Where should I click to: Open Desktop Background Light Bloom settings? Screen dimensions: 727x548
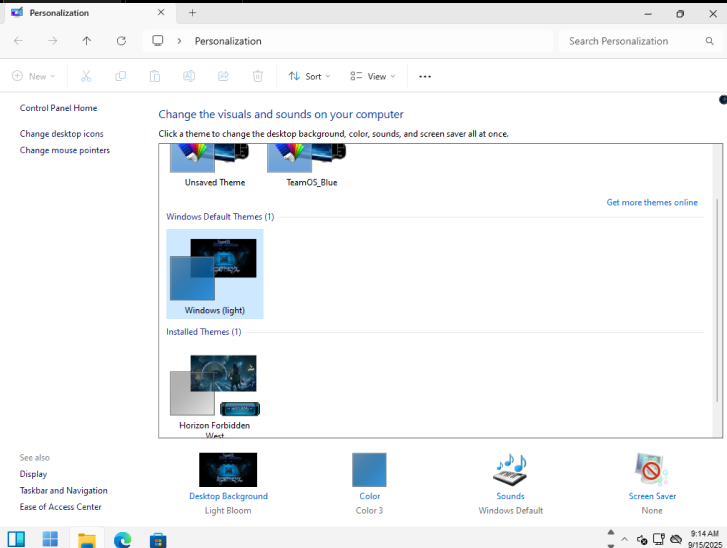(228, 470)
